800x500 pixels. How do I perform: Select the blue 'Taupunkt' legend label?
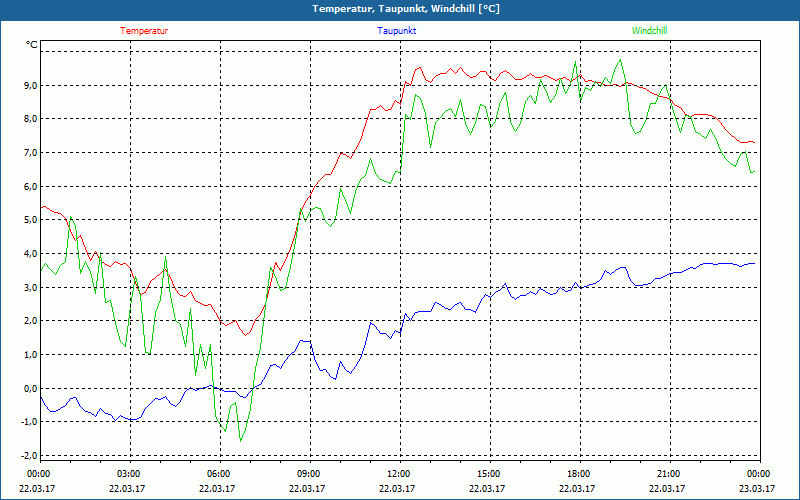(397, 31)
